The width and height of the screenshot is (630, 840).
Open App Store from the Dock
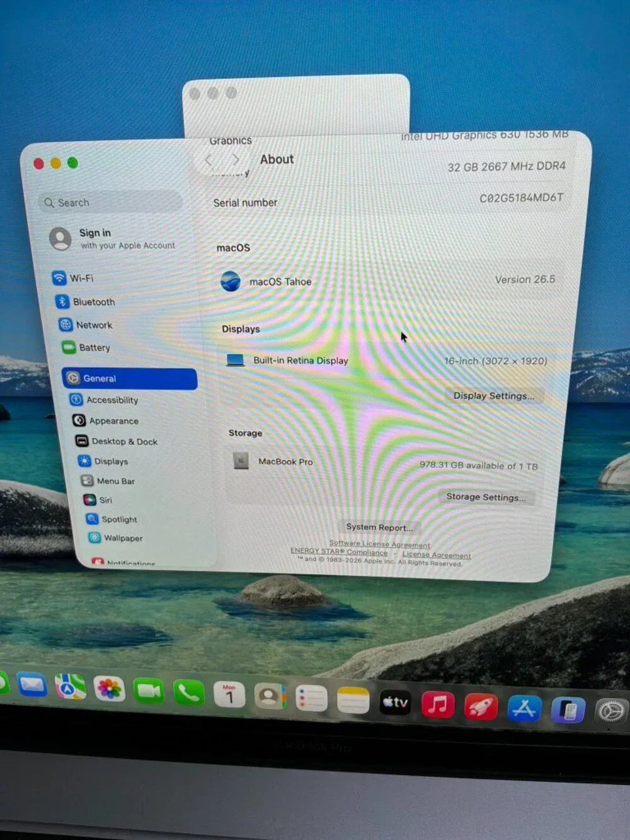click(524, 709)
